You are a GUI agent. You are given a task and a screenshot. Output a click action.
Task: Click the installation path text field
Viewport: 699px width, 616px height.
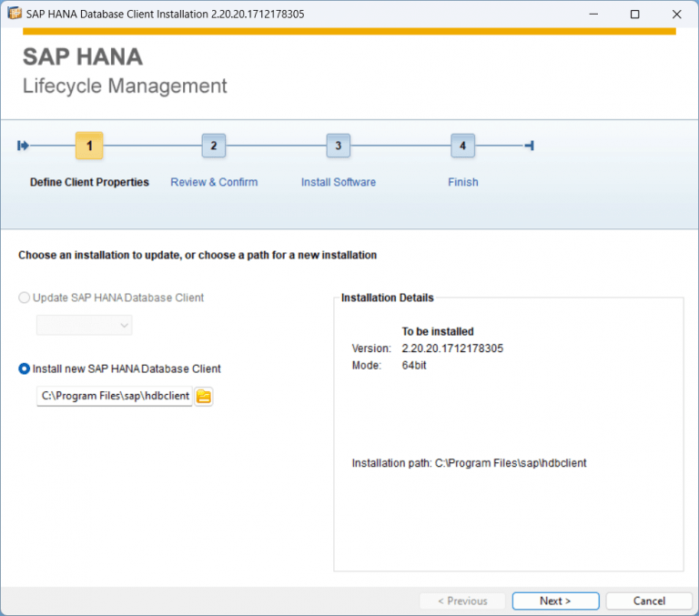(114, 396)
